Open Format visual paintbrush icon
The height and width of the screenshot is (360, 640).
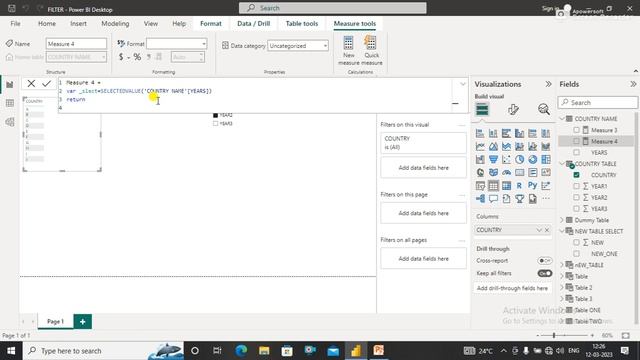click(513, 109)
